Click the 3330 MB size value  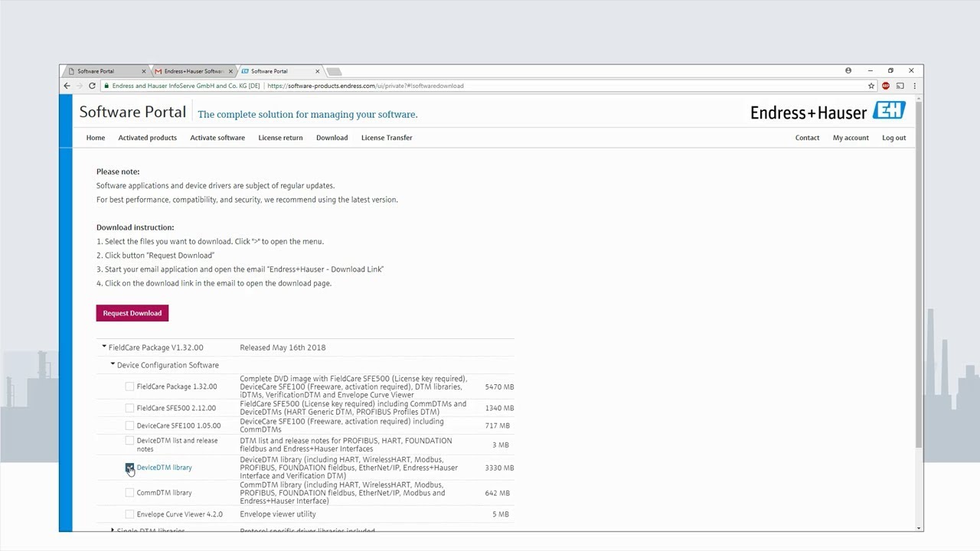tap(499, 468)
